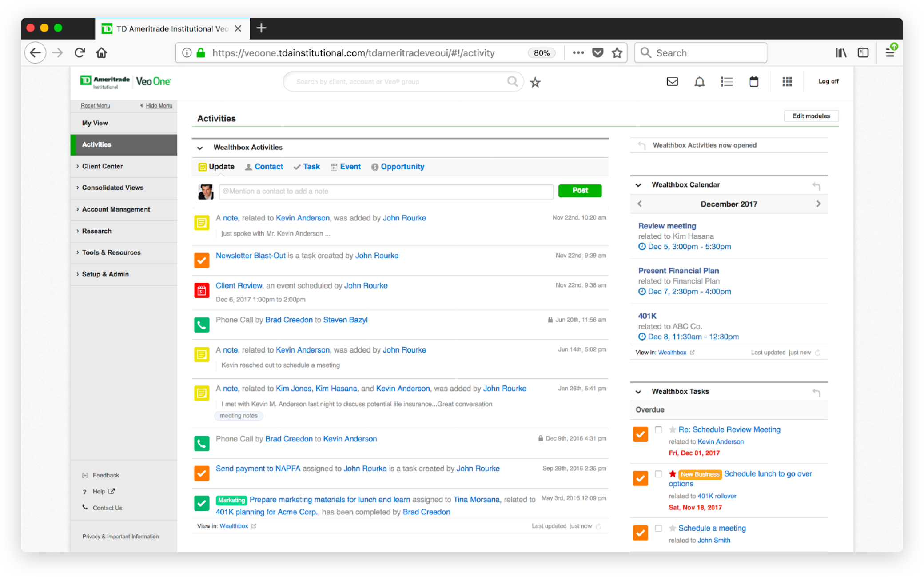Show site information icon in address bar
This screenshot has width=924, height=577.
pos(187,53)
